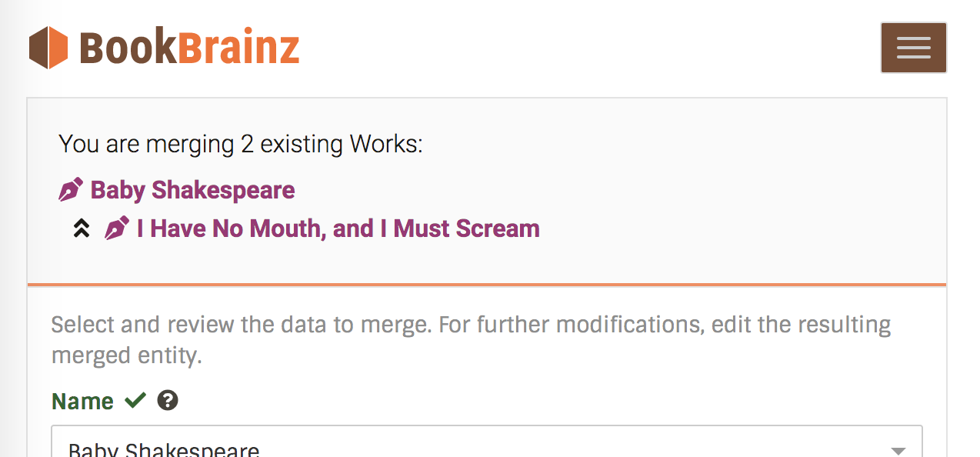Screen dimensions: 980x457
Task: Click the Name field label
Action: [82, 402]
